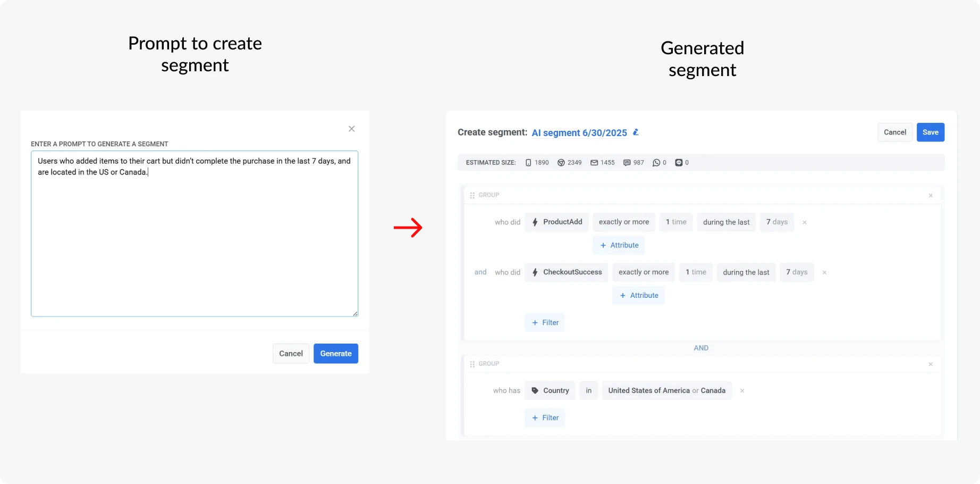Open the 'exactly or more' dropdown for ProductAdd
This screenshot has height=484, width=980.
pyautogui.click(x=623, y=222)
